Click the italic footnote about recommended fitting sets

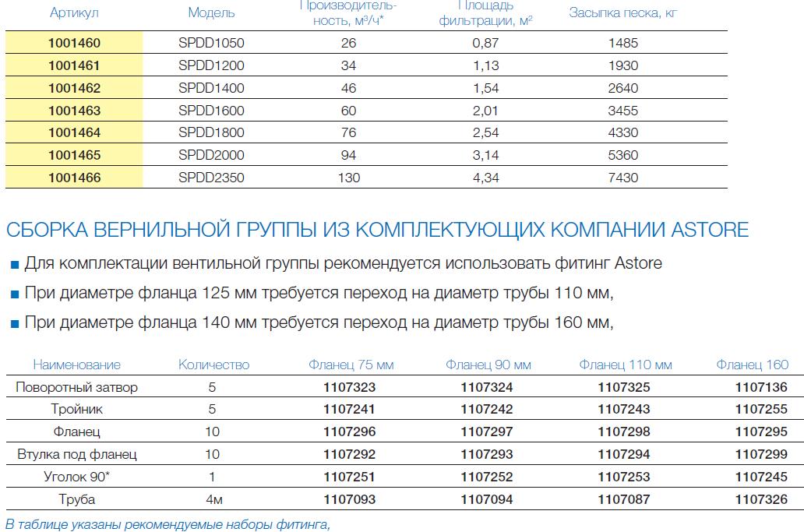tap(167, 523)
